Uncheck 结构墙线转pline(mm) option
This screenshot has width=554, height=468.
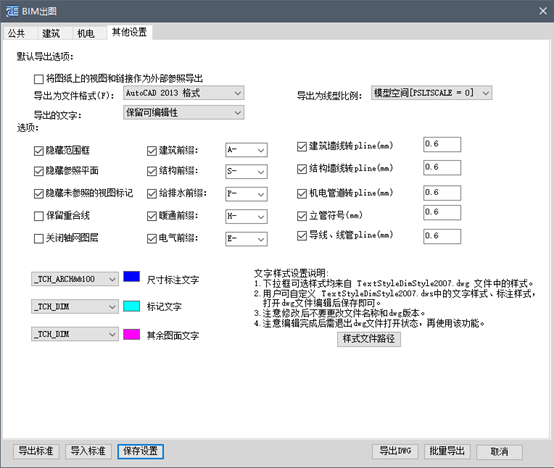[302, 169]
